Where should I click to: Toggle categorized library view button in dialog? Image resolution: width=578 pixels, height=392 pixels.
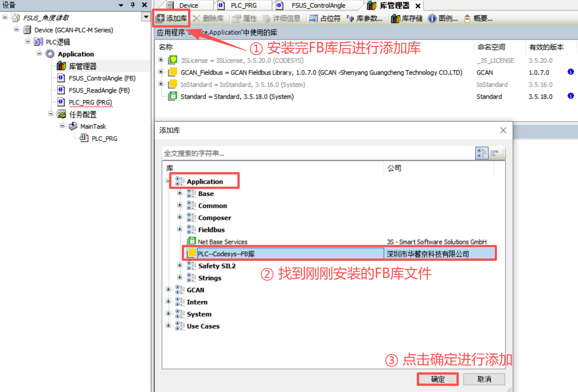[x=482, y=153]
